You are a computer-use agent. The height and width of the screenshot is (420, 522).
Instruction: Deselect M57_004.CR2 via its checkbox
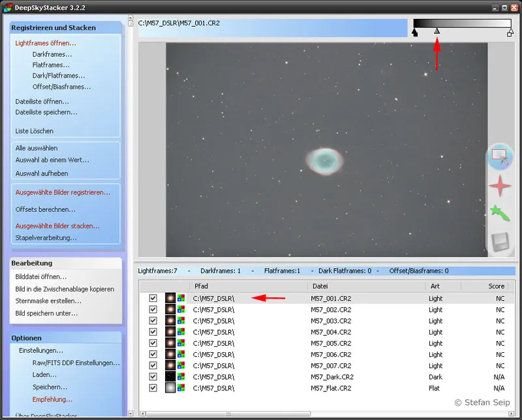153,332
